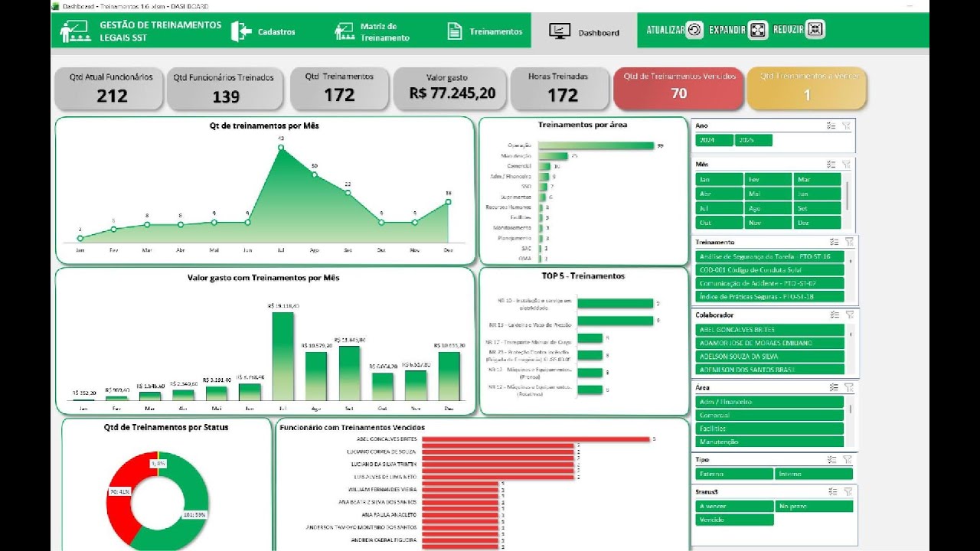Click the Qtd de Treinamentos Vencidos card
The image size is (980, 551).
pos(678,89)
